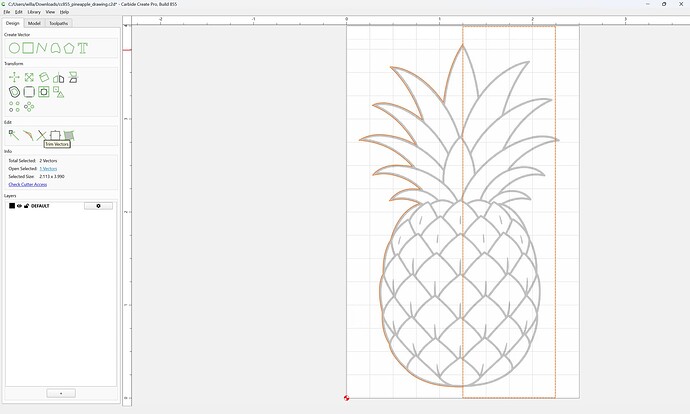The width and height of the screenshot is (690, 414).
Task: Toggle lock on the DEFAULT layer
Action: coord(26,206)
